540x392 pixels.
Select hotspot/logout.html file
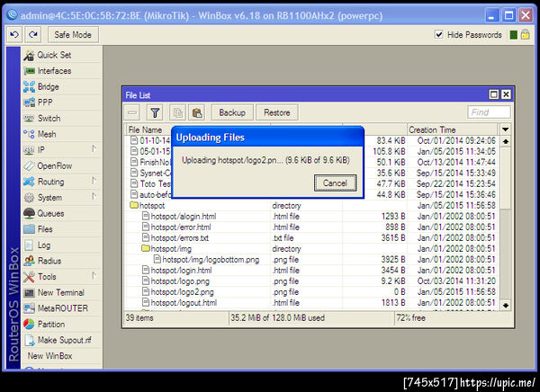[x=311, y=303]
